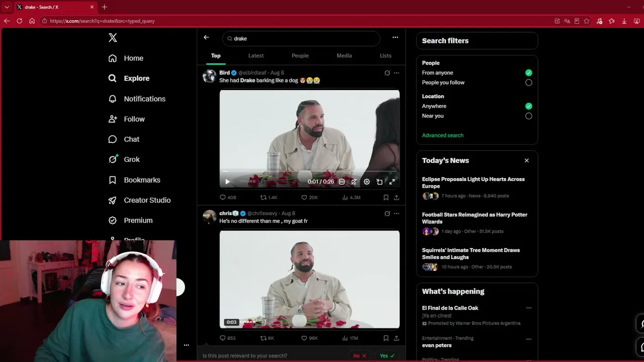Open Squirrels' Intimate Tree Moment news story

[471, 253]
